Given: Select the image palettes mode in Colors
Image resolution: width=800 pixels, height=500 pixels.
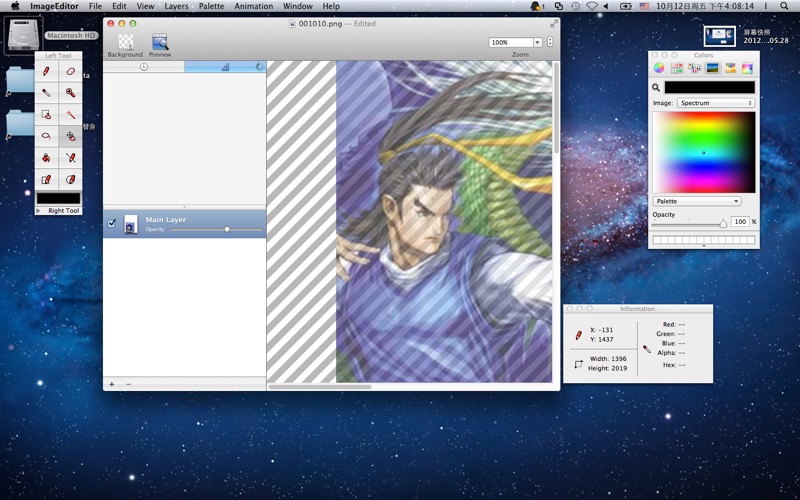Looking at the screenshot, I should (x=713, y=68).
